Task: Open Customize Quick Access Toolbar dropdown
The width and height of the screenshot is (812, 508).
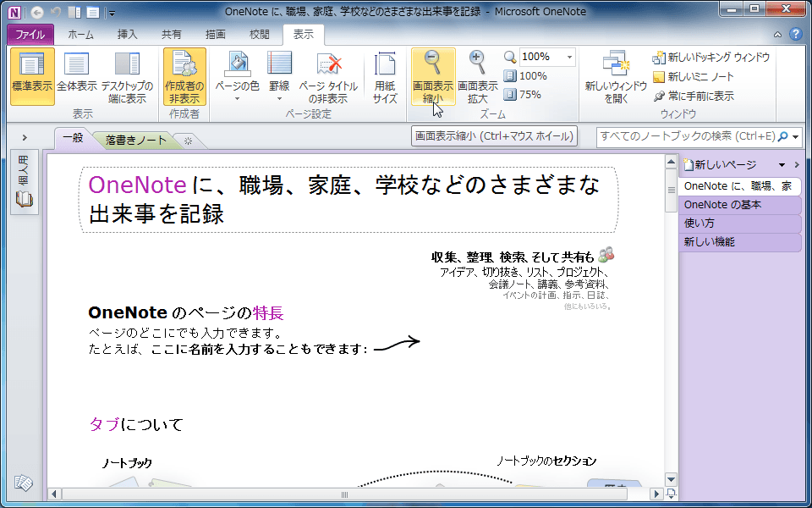Action: (x=112, y=13)
